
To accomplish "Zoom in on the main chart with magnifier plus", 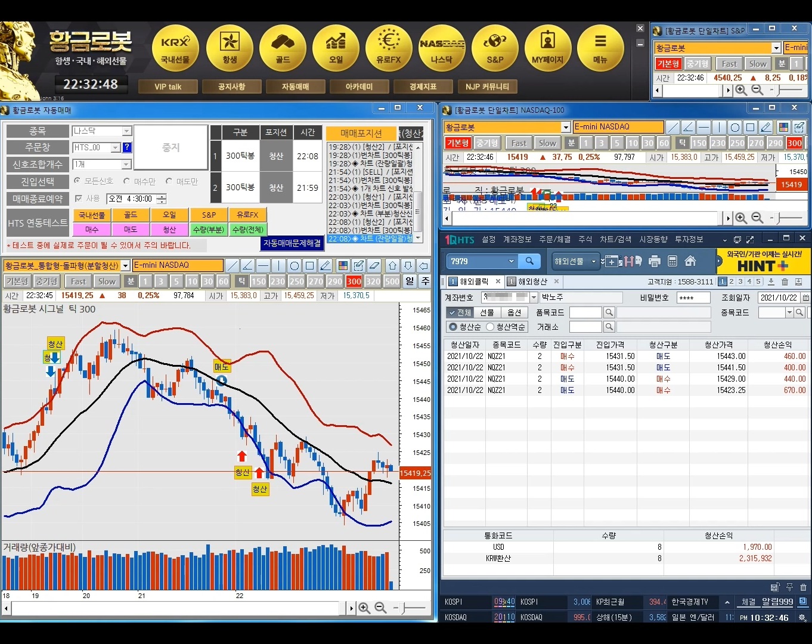I will pos(364,608).
